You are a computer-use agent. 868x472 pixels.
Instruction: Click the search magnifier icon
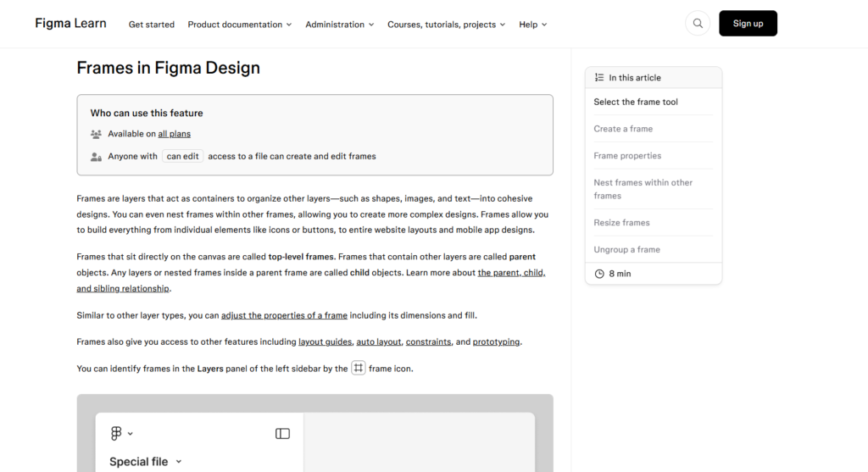point(698,23)
